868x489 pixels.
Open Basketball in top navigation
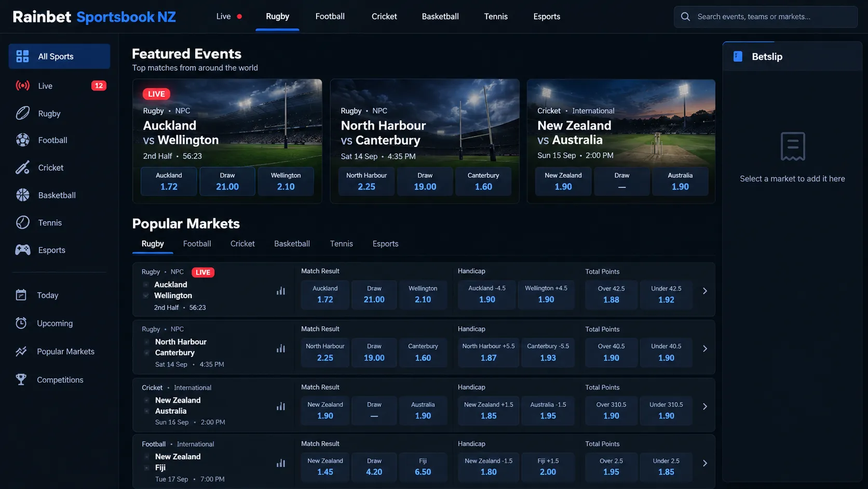(440, 17)
